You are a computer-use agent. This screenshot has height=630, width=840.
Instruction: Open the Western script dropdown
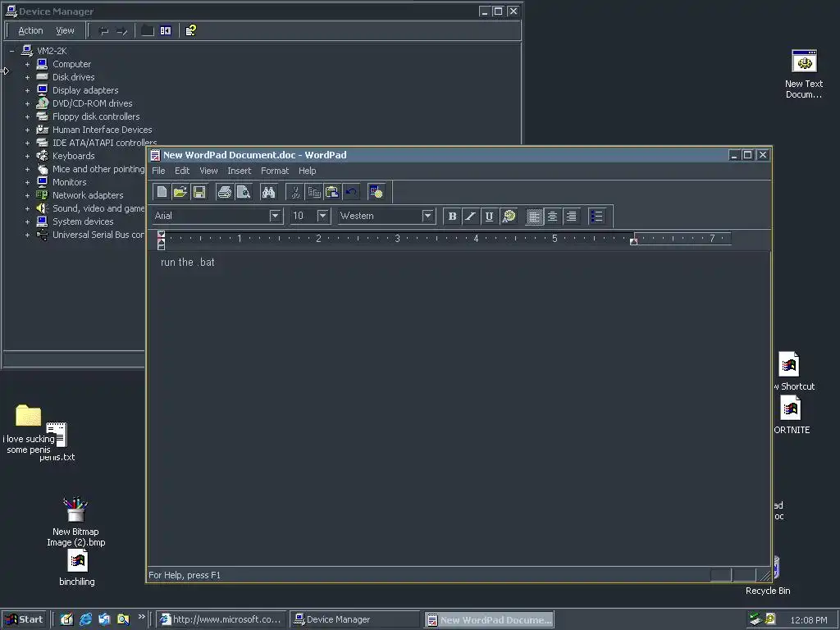point(427,216)
